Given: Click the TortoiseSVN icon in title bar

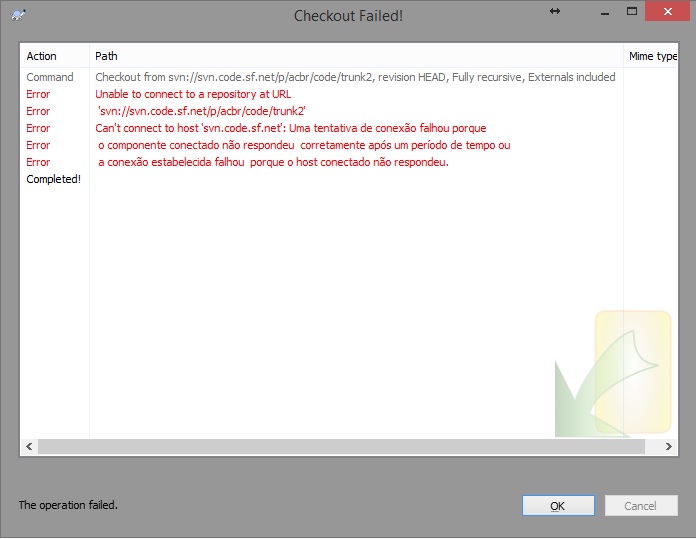Looking at the screenshot, I should coord(18,15).
